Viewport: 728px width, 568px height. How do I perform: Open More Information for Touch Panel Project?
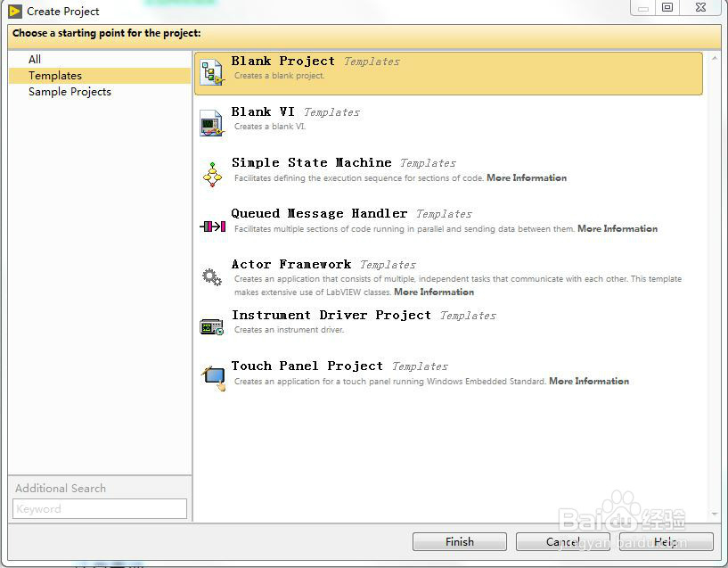tap(589, 382)
